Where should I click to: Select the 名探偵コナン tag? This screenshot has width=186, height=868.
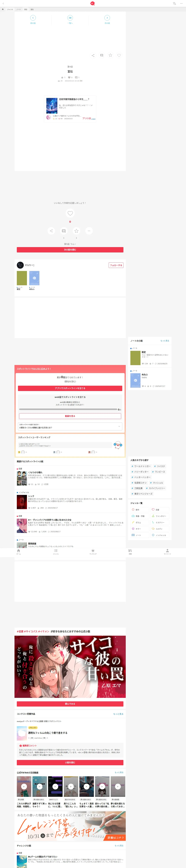click(139, 483)
